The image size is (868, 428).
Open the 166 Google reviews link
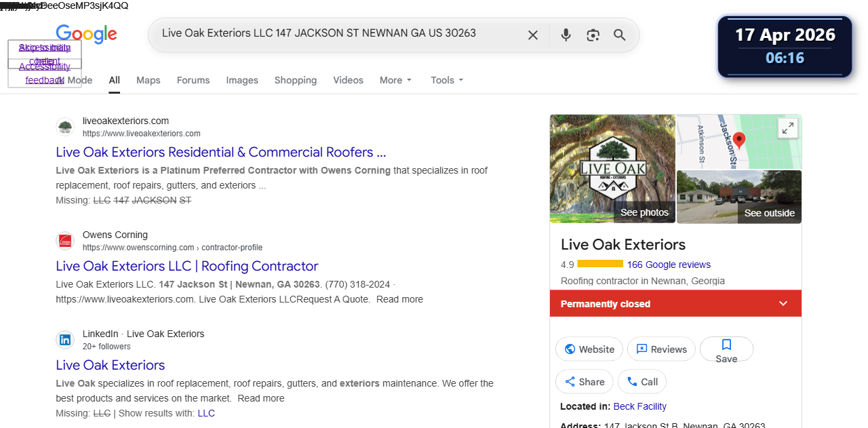(669, 265)
